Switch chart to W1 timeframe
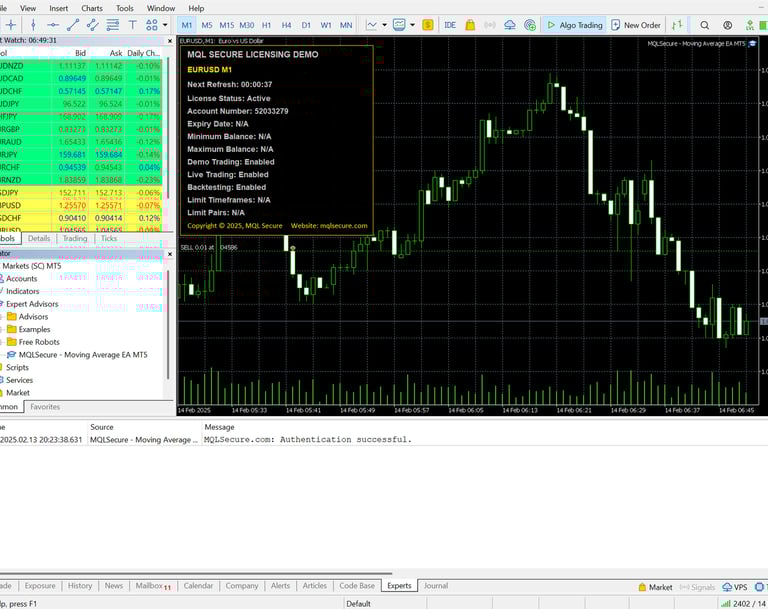 pyautogui.click(x=326, y=25)
